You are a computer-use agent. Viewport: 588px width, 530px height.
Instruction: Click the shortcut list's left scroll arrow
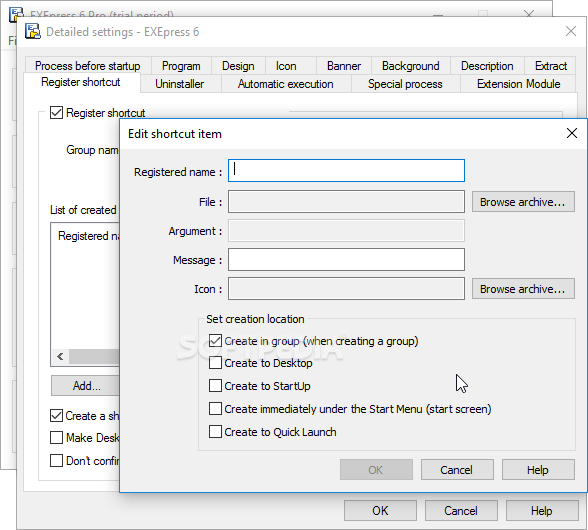point(60,356)
